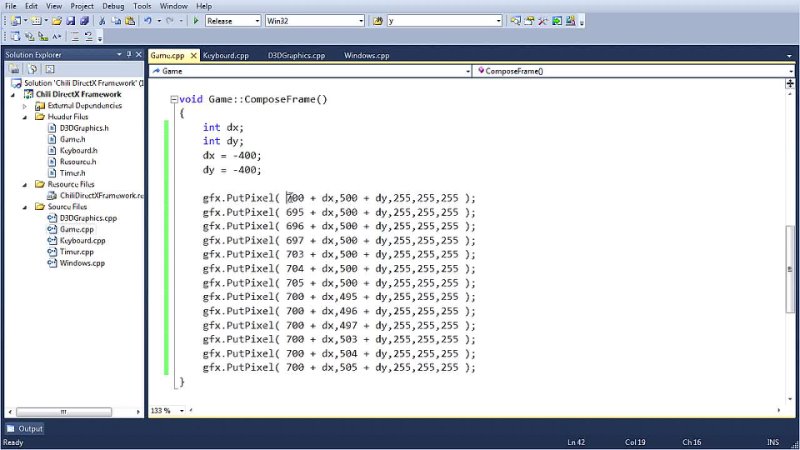Screen dimensions: 800x450
Task: Click the Start Page green arrow icon
Action: [557, 21]
